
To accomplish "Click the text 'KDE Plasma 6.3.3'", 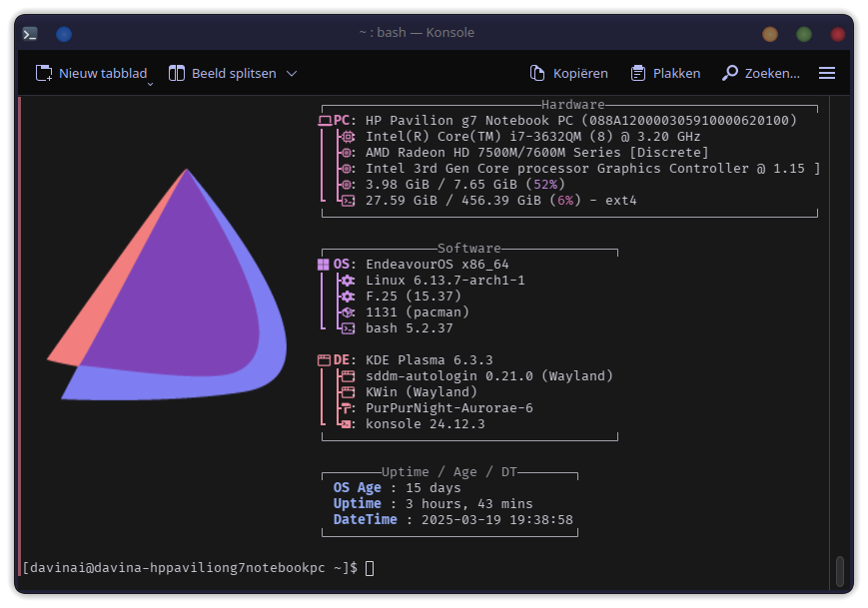I will 430,360.
